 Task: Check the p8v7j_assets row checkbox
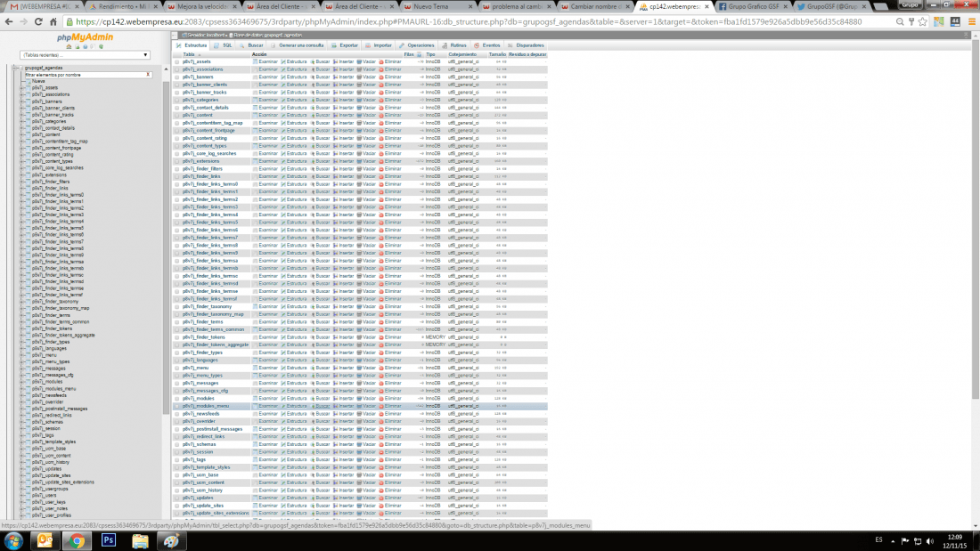(177, 61)
